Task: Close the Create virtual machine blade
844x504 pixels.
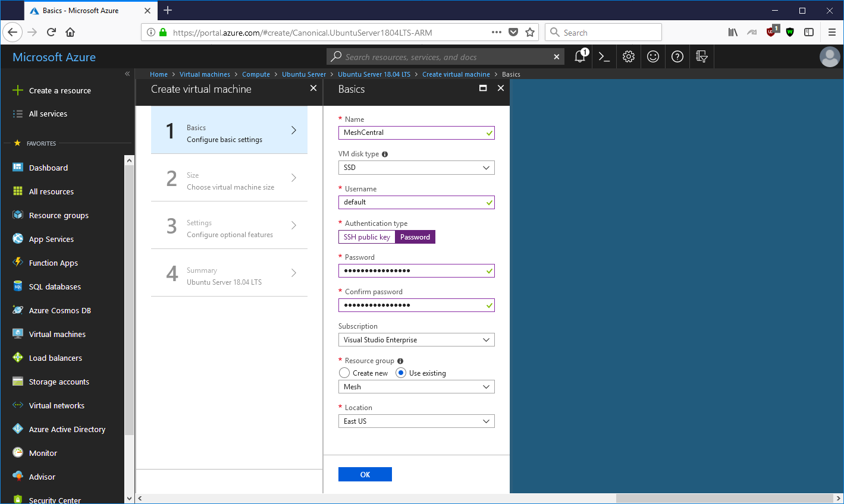Action: (x=313, y=88)
